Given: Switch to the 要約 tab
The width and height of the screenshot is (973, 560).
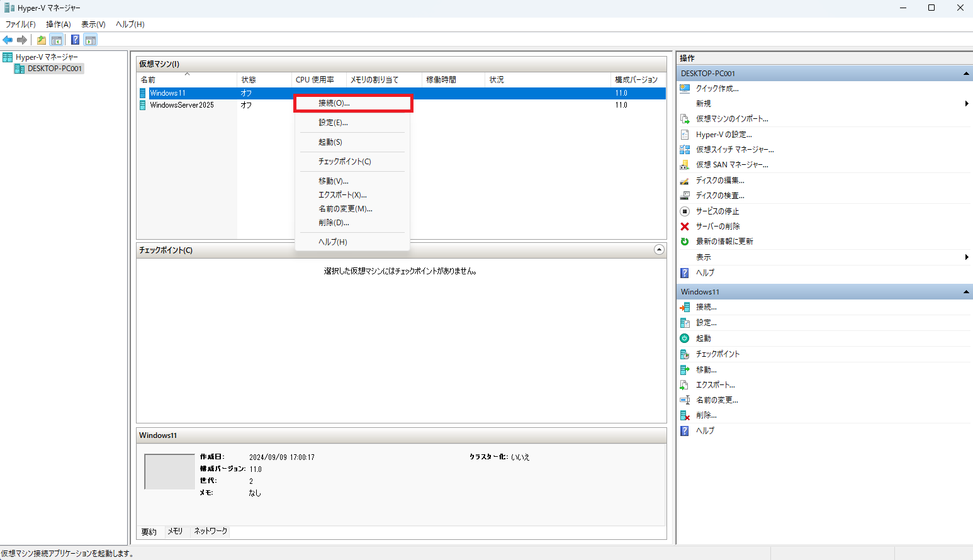Looking at the screenshot, I should (149, 532).
